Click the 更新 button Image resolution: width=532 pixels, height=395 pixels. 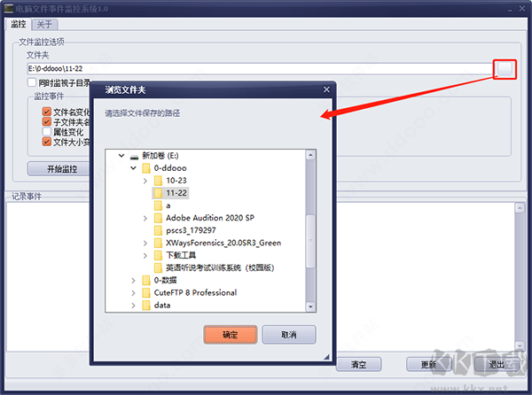[x=428, y=365]
